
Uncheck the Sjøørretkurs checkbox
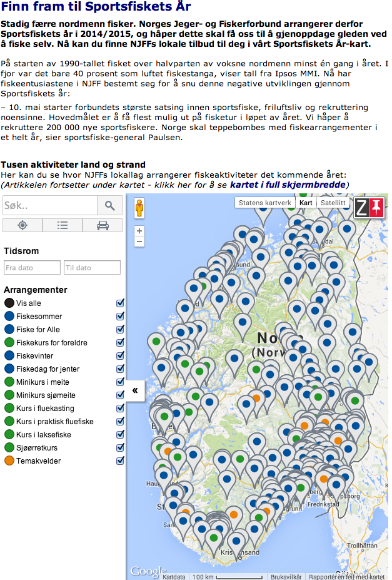pos(120,447)
